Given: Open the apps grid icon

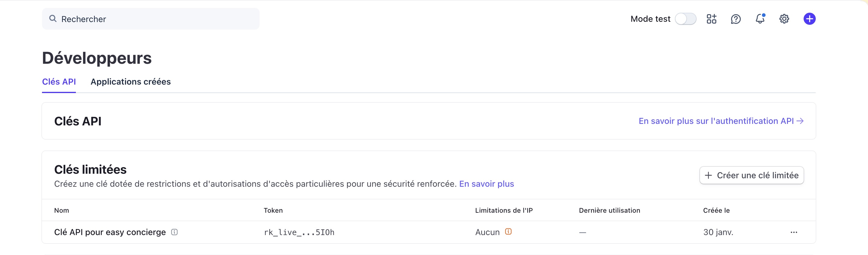Looking at the screenshot, I should 712,19.
